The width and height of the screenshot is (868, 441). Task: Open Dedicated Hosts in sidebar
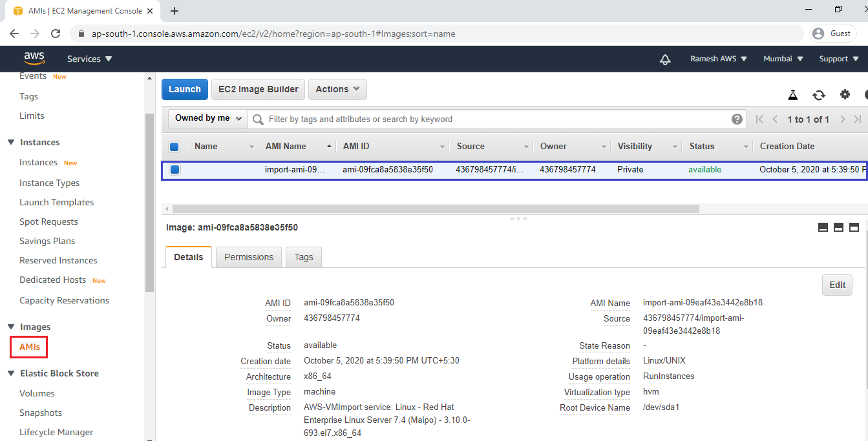click(x=52, y=280)
